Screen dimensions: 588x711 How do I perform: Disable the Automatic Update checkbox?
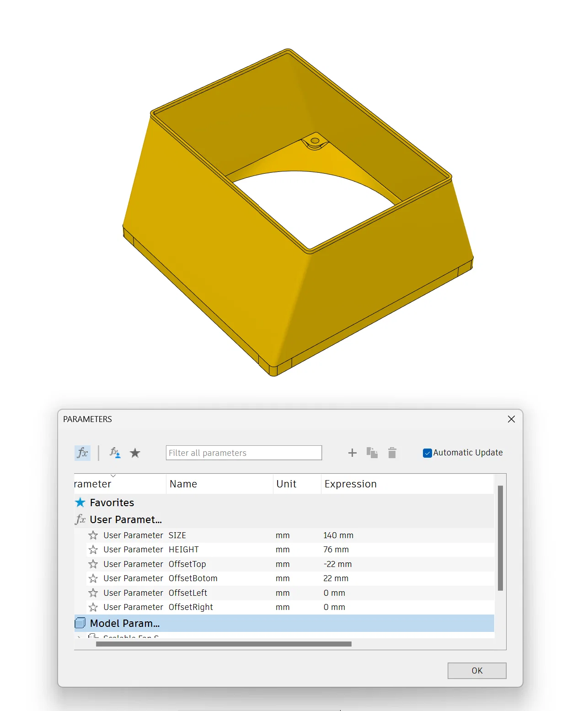point(428,453)
